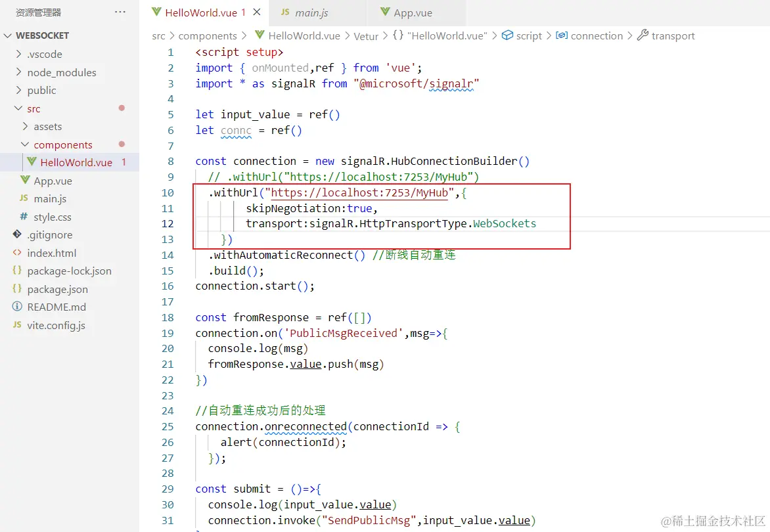Click '@microsoft/signalr' import string
Image resolution: width=770 pixels, height=532 pixels.
[416, 84]
